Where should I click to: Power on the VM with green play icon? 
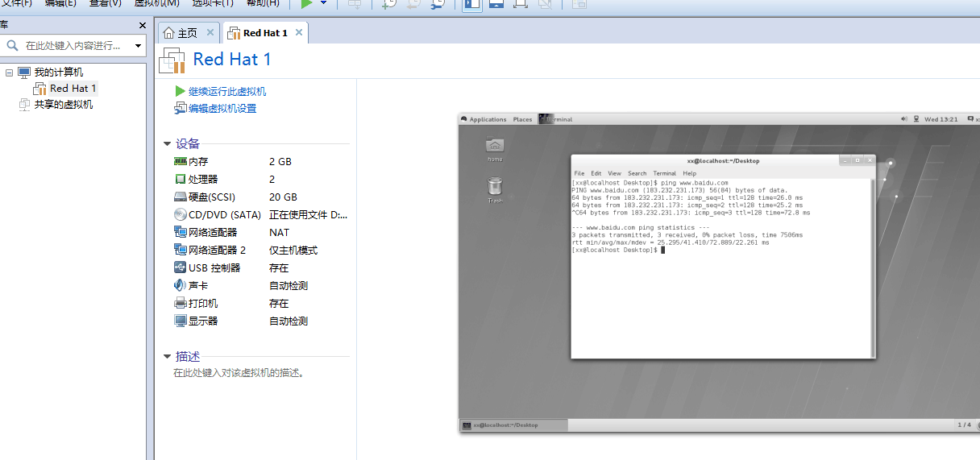pos(306,4)
